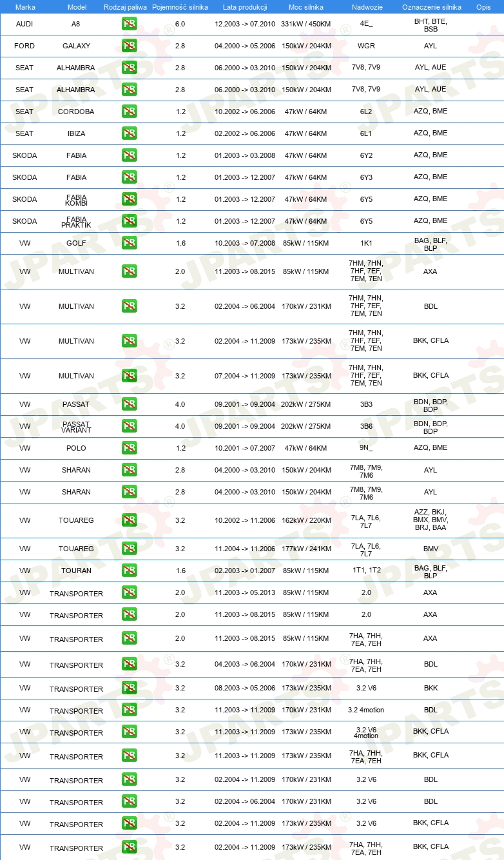The width and height of the screenshot is (504, 860).
Task: Click the CORDOBA model cell
Action: coord(77,112)
